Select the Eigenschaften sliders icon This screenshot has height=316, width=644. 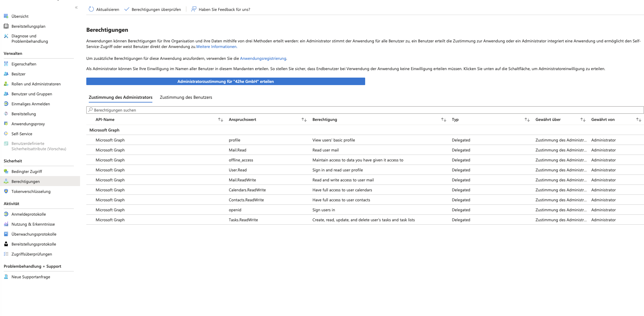pos(6,64)
